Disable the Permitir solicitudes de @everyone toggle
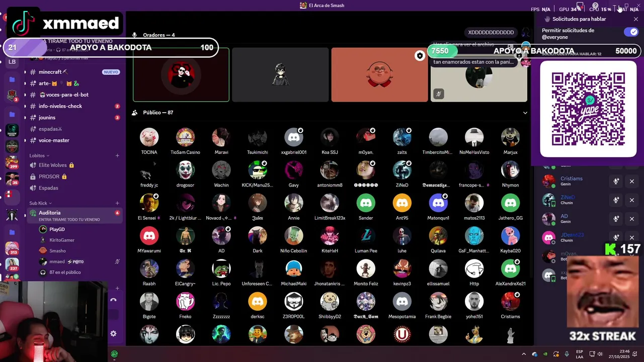This screenshot has width=644, height=362. 630,32
